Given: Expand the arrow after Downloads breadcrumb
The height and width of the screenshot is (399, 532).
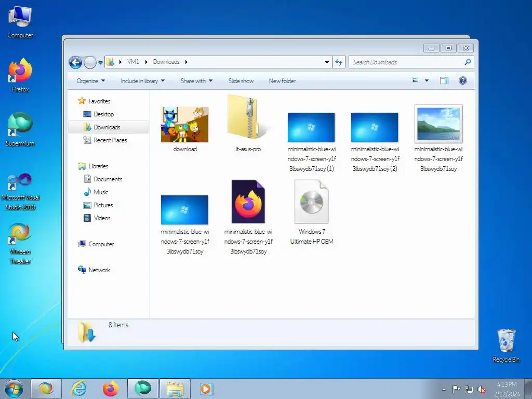Looking at the screenshot, I should tap(187, 62).
